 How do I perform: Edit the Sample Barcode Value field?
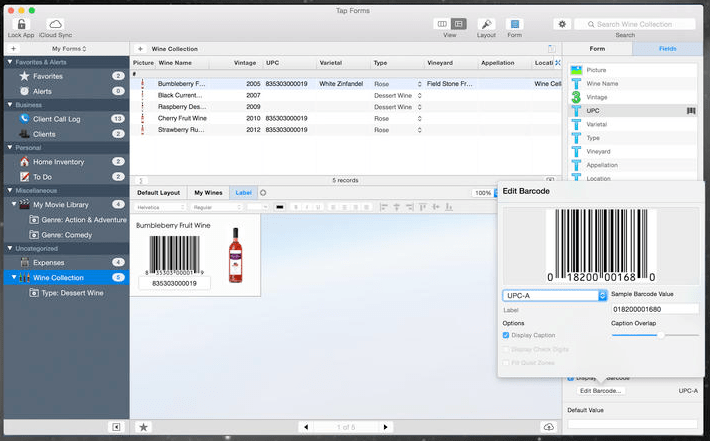655,309
